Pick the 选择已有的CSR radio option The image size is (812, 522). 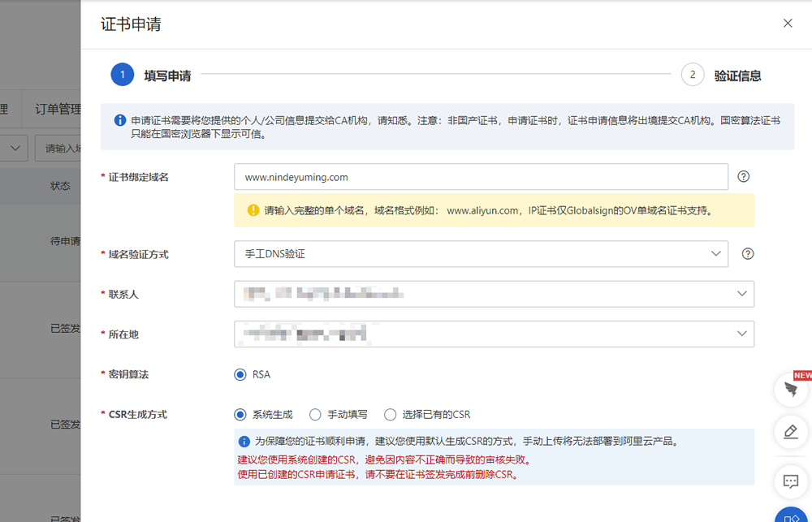point(391,414)
